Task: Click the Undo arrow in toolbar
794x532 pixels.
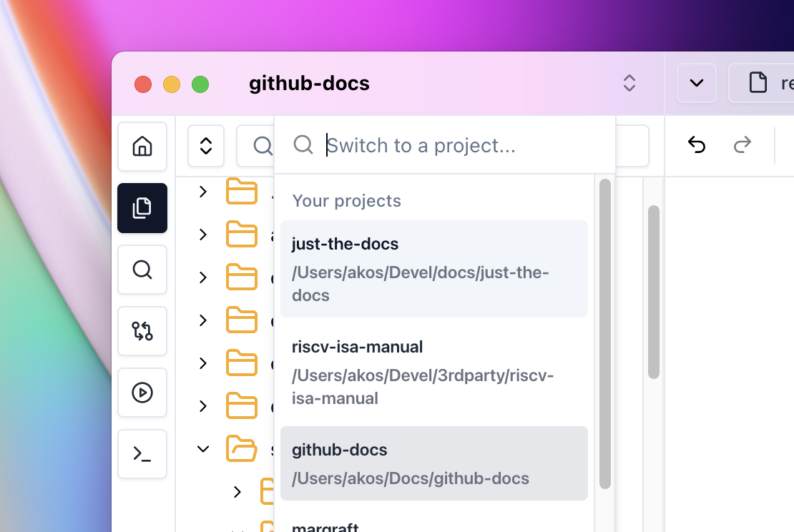Action: click(697, 145)
